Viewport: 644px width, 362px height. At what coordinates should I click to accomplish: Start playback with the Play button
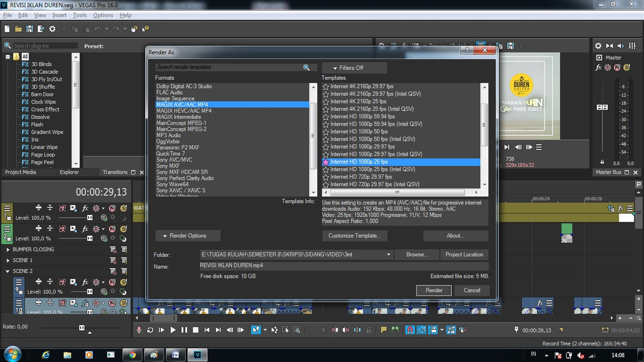click(x=173, y=330)
